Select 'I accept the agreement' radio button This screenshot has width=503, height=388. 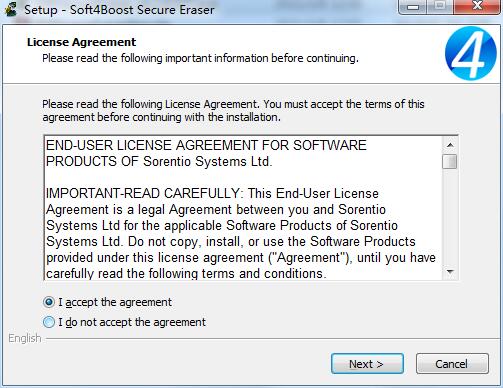coord(49,302)
